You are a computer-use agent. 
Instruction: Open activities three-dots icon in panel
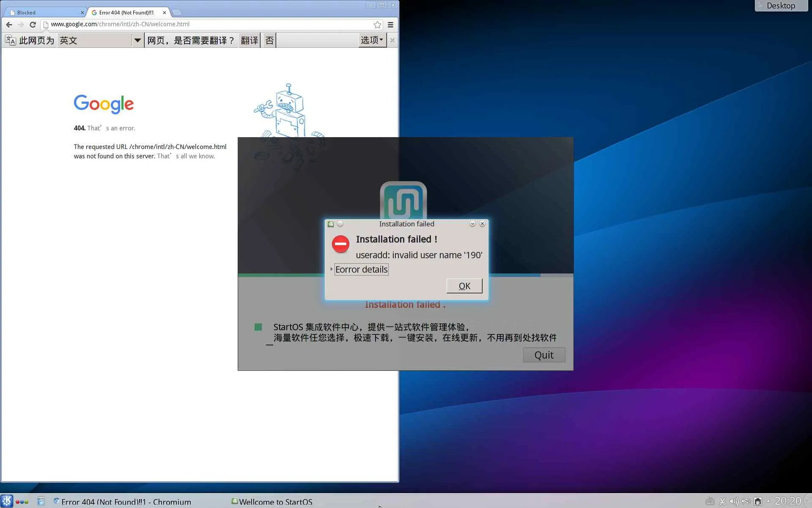pos(22,501)
